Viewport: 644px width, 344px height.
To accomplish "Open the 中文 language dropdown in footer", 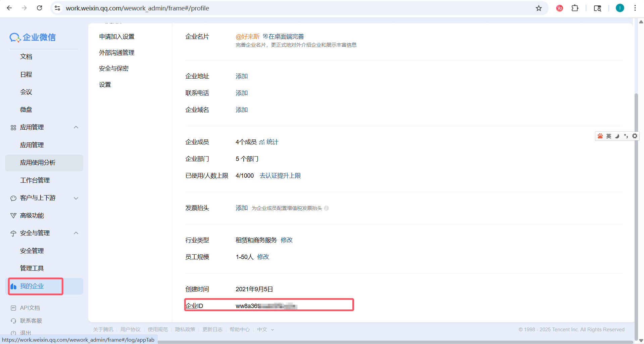I will [x=265, y=330].
